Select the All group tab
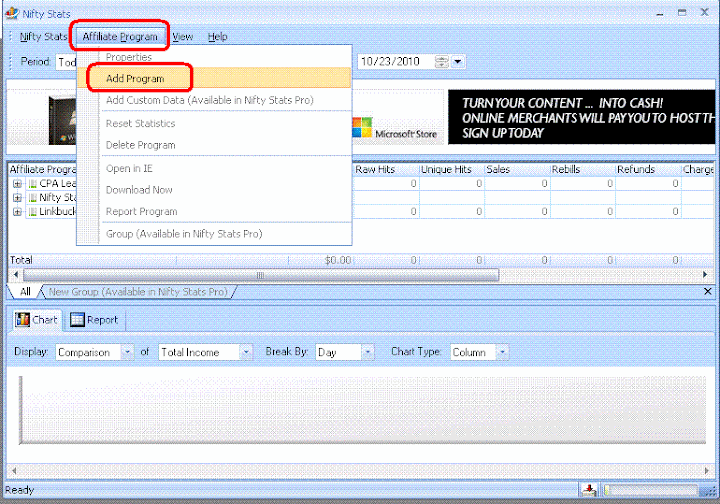720x504 pixels. click(25, 291)
